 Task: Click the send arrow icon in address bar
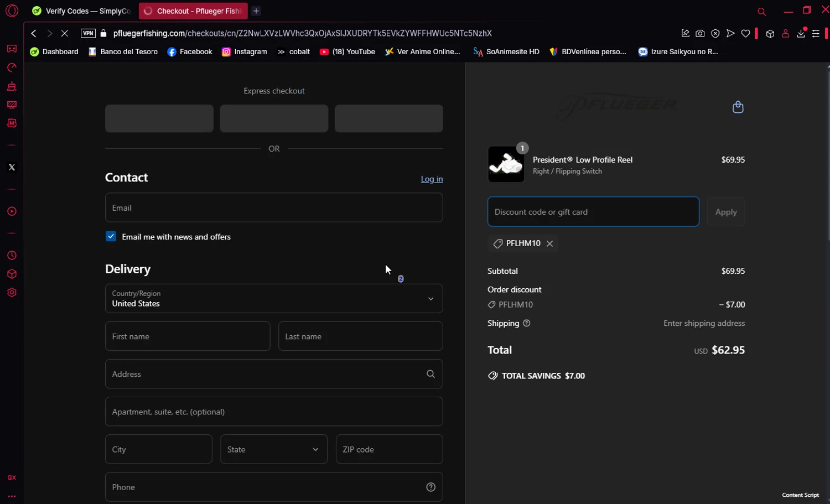730,33
